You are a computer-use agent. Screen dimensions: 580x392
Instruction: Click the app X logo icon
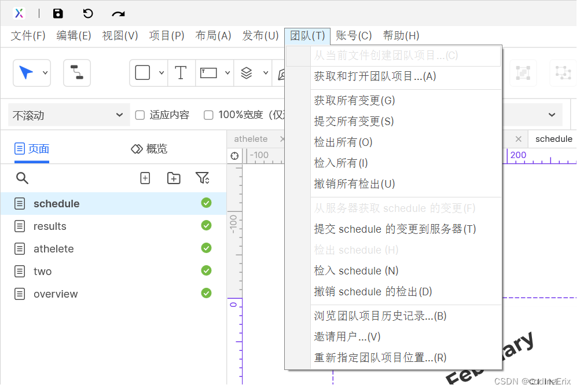pos(19,13)
